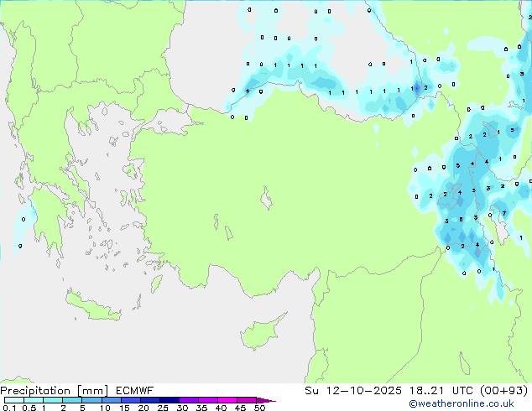Select the 5–10 mm legend color swatch
The height and width of the screenshot is (411, 532).
tap(91, 400)
